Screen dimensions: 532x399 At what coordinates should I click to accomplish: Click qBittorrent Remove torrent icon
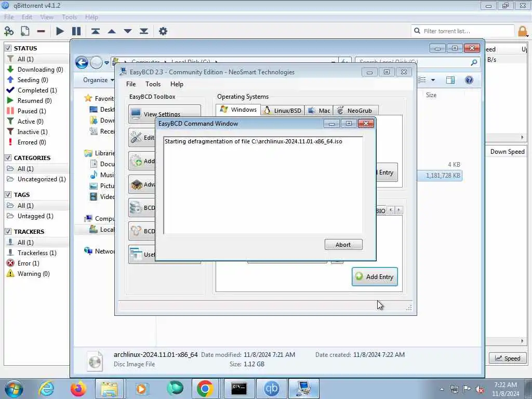41,31
